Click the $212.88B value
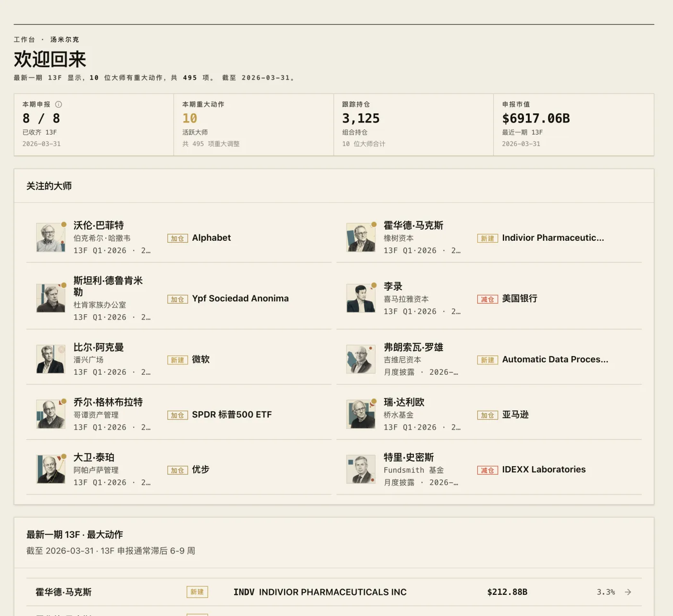Image resolution: width=673 pixels, height=616 pixels. (507, 592)
